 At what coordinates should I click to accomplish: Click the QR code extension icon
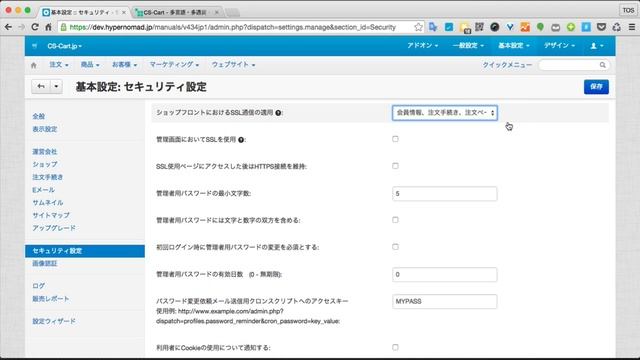point(479,27)
